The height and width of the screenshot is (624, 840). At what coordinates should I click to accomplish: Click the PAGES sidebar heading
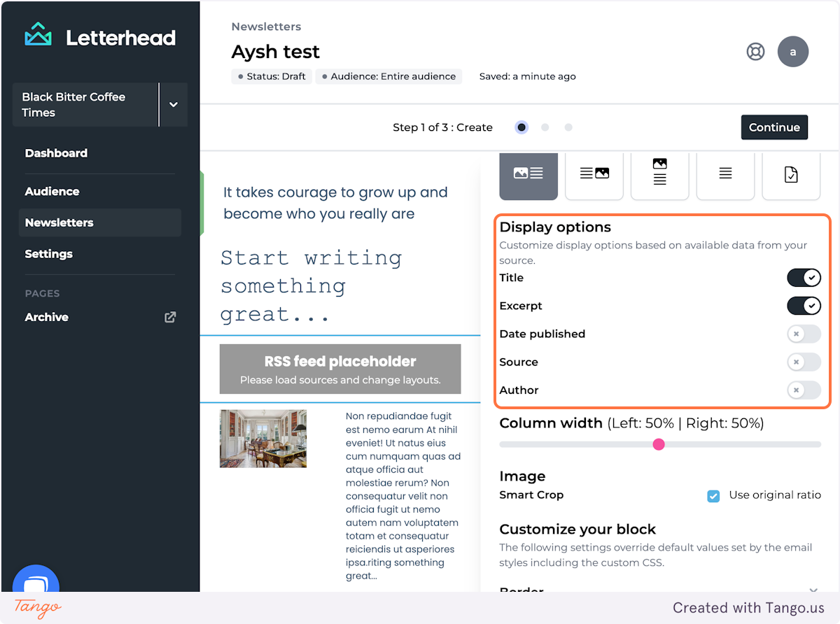click(x=42, y=294)
